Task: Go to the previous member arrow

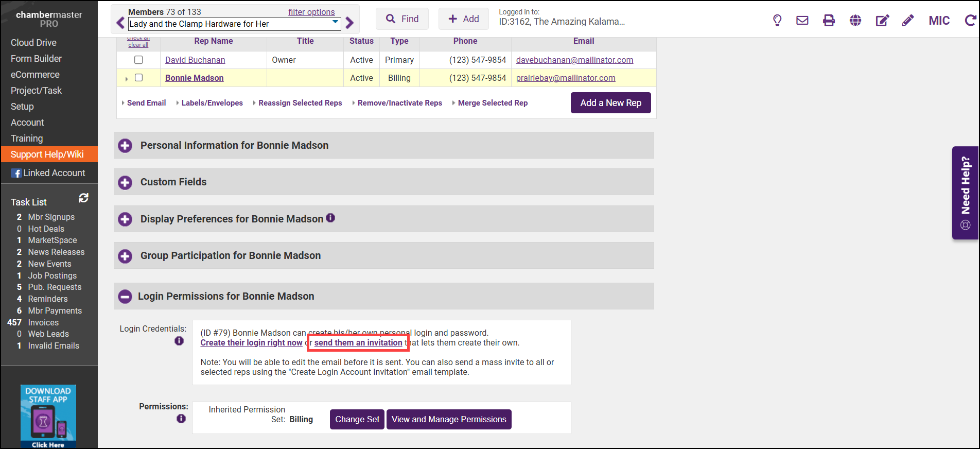Action: 120,23
